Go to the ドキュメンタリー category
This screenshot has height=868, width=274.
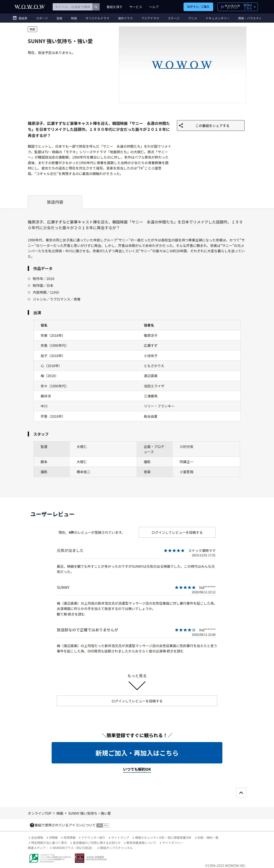217,18
